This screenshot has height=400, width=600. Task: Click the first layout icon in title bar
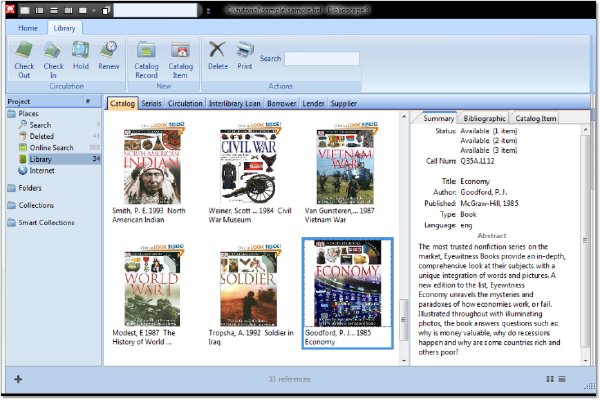coord(25,10)
